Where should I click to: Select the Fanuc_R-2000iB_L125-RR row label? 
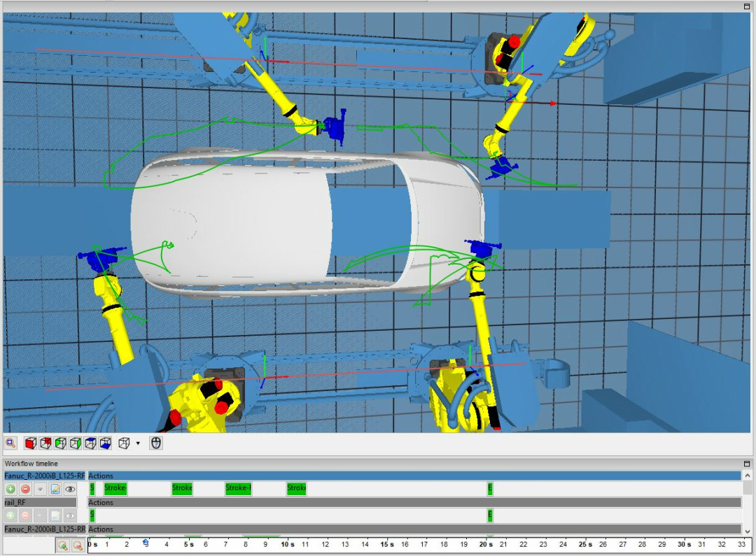[x=44, y=529]
